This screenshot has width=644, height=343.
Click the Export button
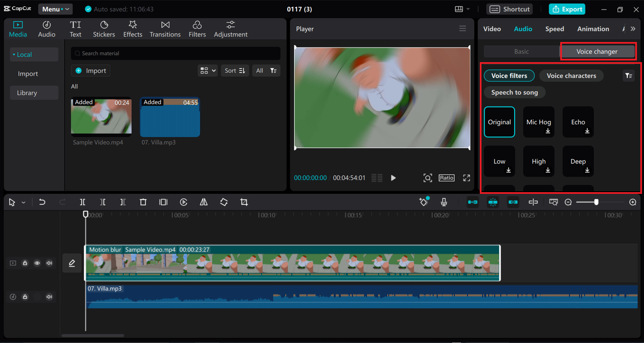point(567,9)
